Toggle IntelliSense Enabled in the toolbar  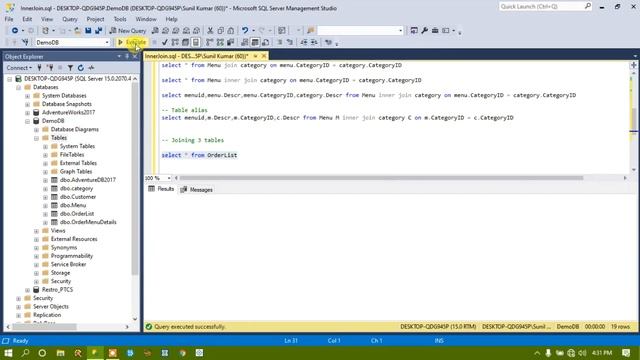(196, 42)
